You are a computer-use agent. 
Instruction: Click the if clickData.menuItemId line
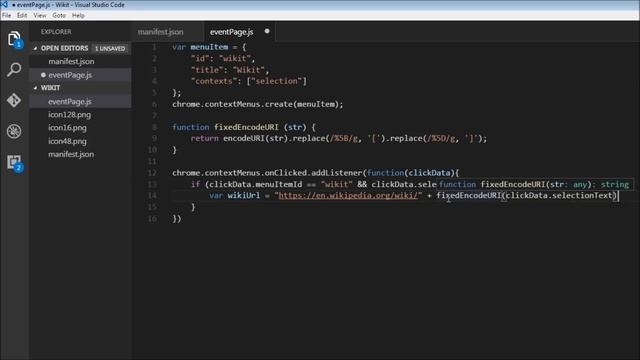tap(313, 184)
